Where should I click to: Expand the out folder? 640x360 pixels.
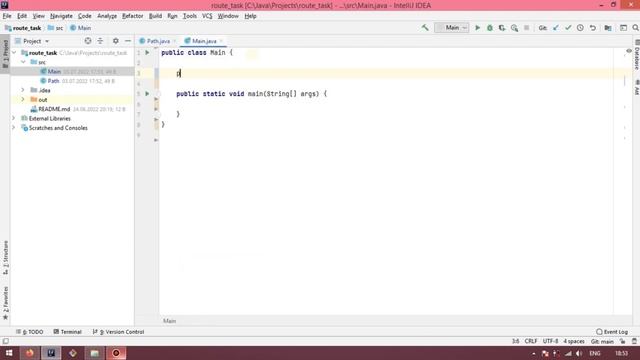[23, 100]
